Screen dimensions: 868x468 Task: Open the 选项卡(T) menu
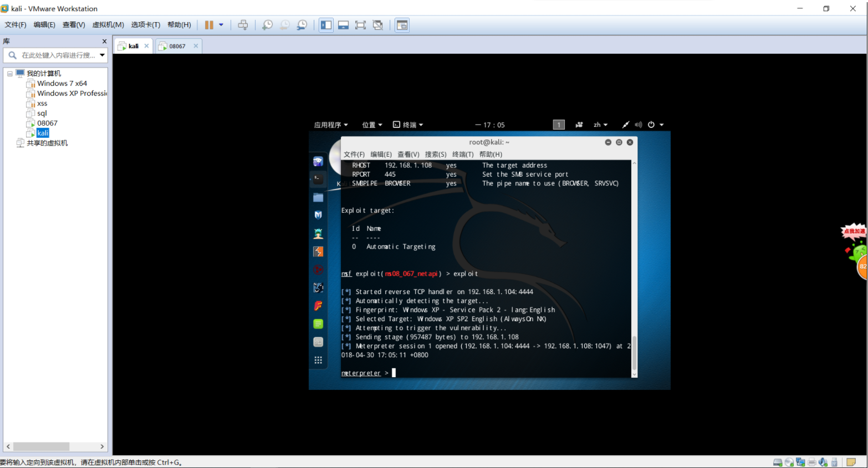(146, 25)
